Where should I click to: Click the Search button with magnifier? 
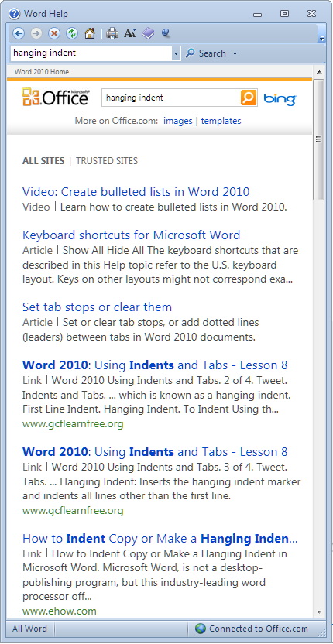[x=206, y=53]
